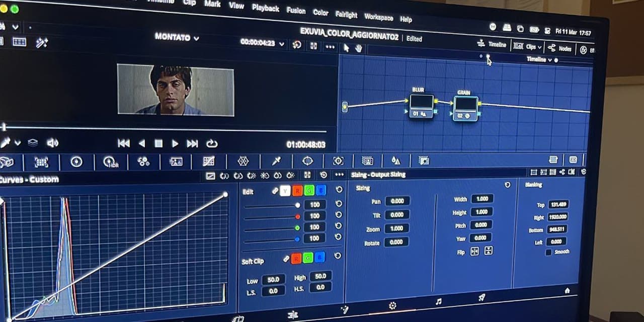Click the flip vertical icon
644x322 pixels.
(488, 251)
